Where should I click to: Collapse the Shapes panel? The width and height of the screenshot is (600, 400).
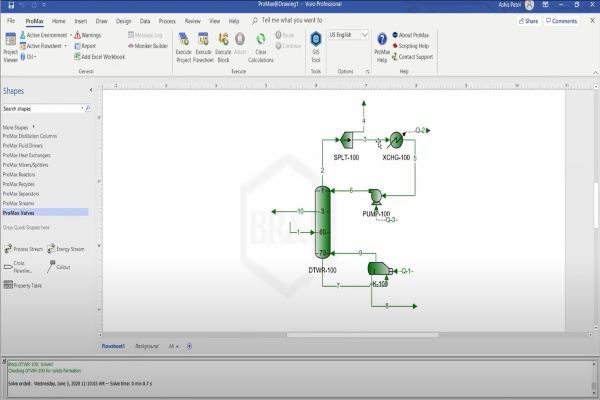click(90, 90)
